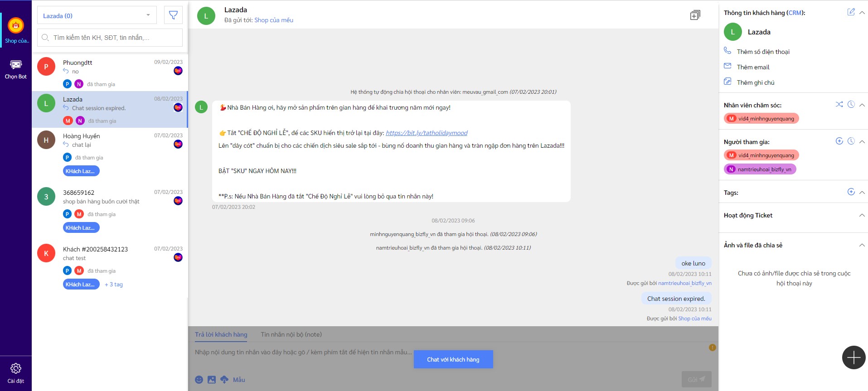Click Lazada channel badge on Hoàng Huyền row

pyautogui.click(x=178, y=144)
